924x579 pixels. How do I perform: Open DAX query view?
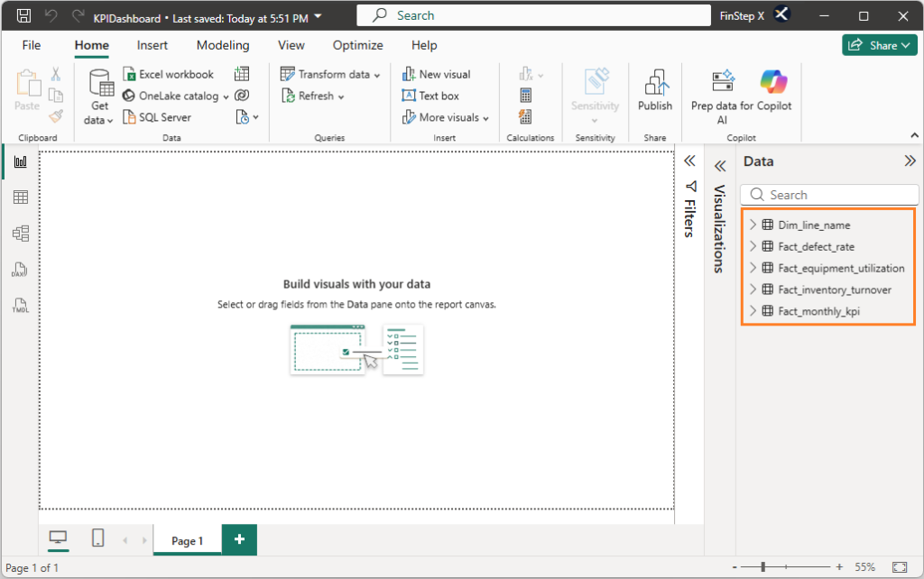click(x=21, y=270)
